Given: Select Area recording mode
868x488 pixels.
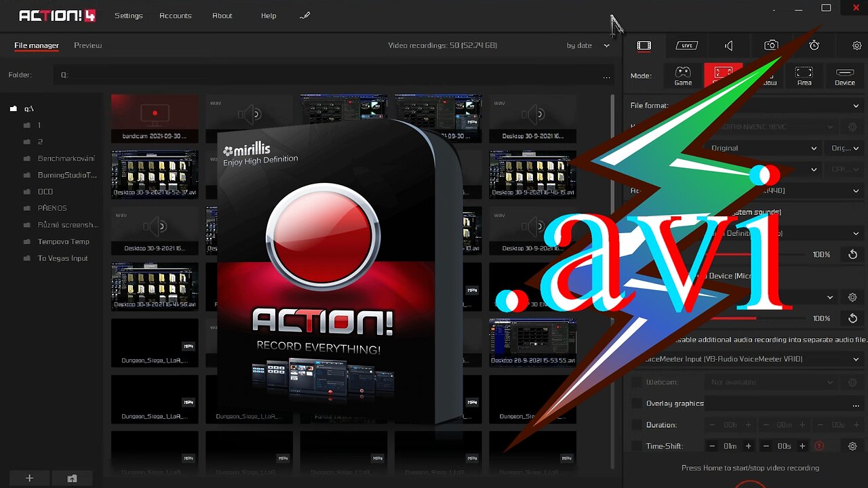Looking at the screenshot, I should click(x=804, y=76).
